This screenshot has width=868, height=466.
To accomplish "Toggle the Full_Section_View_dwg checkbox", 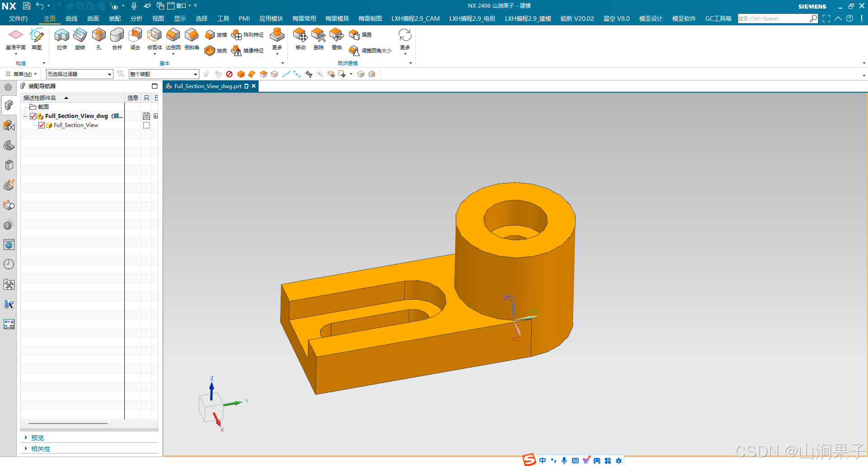I will pyautogui.click(x=33, y=116).
